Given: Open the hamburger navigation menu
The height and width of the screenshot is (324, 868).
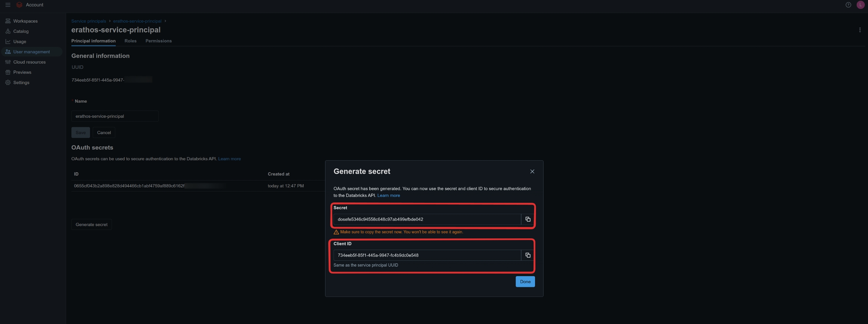Looking at the screenshot, I should click(x=8, y=5).
